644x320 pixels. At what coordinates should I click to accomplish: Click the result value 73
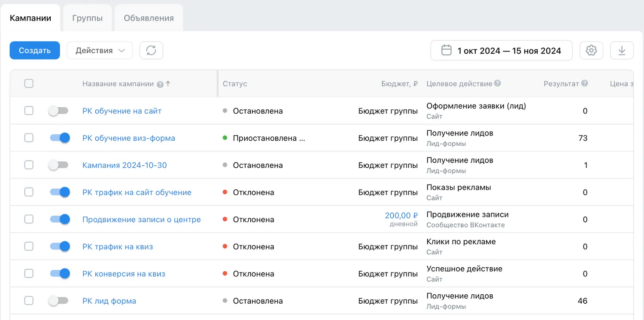(583, 138)
